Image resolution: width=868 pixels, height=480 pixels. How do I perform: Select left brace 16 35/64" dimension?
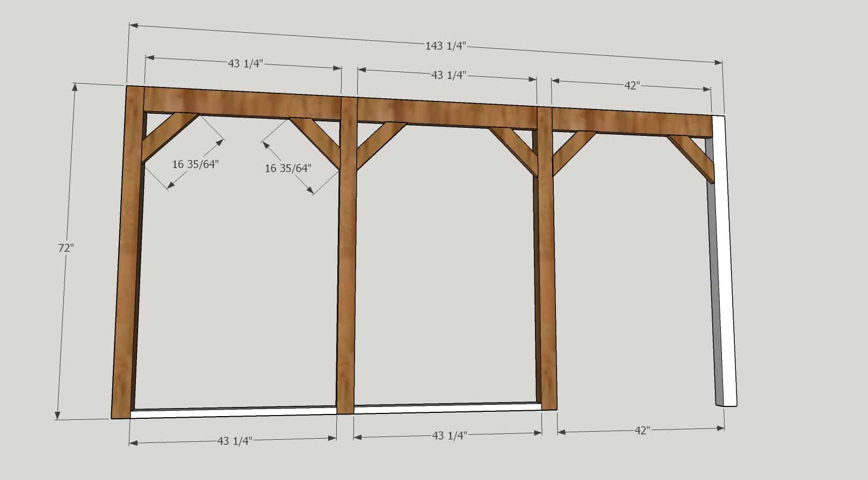[196, 164]
